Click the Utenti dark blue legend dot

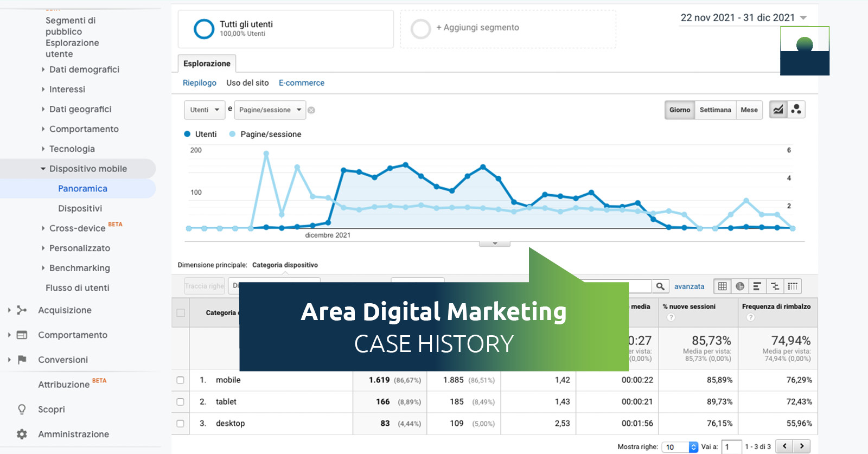coord(187,134)
